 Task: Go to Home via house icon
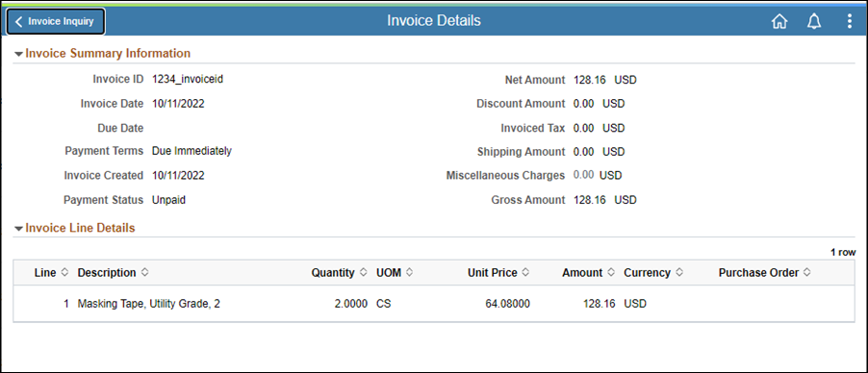click(x=779, y=21)
